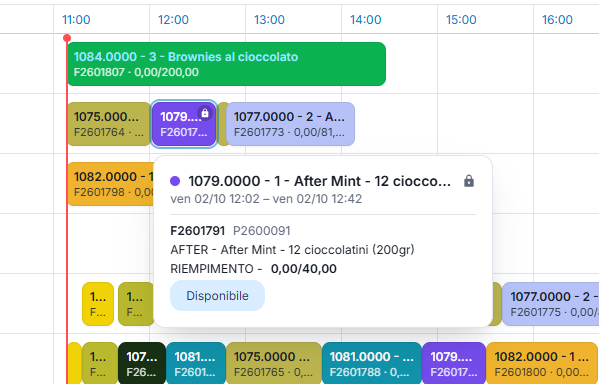Click the date range ven 02/10 12:02 text

pos(266,199)
